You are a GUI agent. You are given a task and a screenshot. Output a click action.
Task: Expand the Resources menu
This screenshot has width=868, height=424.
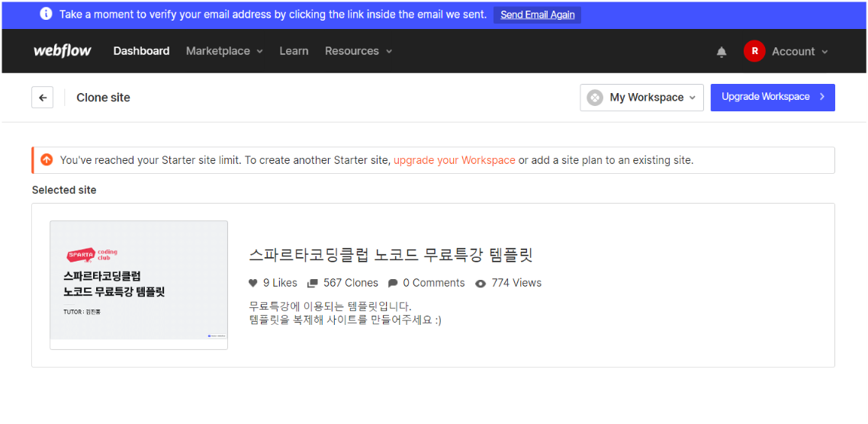tap(358, 51)
